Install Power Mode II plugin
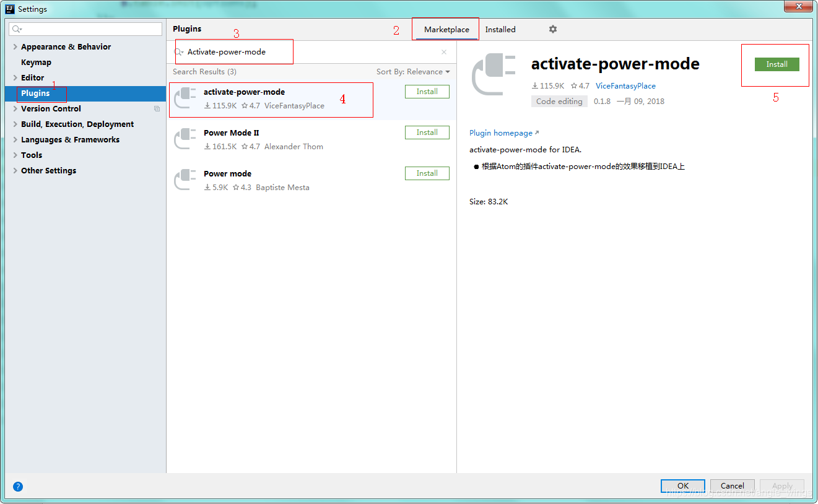This screenshot has width=818, height=504. click(427, 133)
